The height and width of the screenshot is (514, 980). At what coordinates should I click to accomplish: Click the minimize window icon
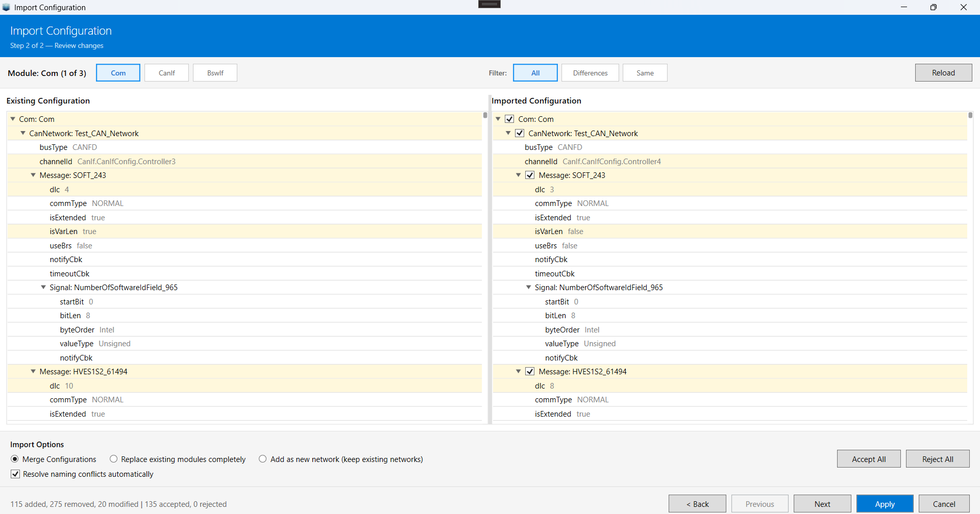pyautogui.click(x=903, y=7)
